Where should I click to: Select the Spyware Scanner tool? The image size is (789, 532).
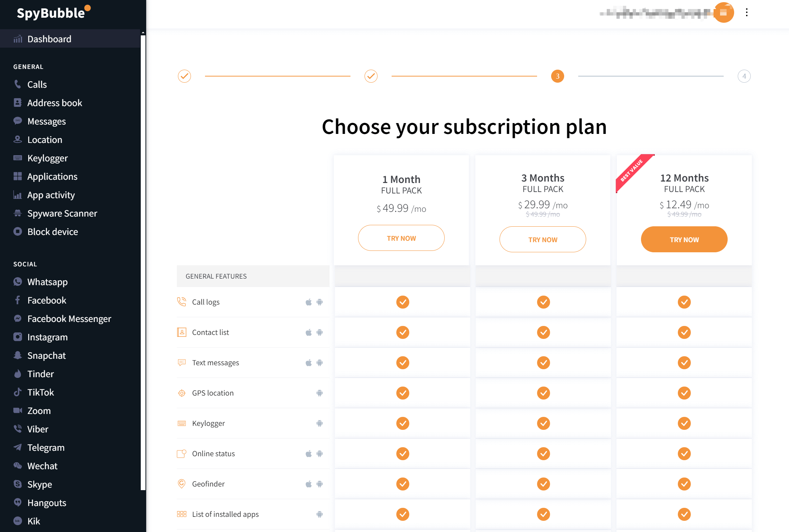[x=62, y=213]
